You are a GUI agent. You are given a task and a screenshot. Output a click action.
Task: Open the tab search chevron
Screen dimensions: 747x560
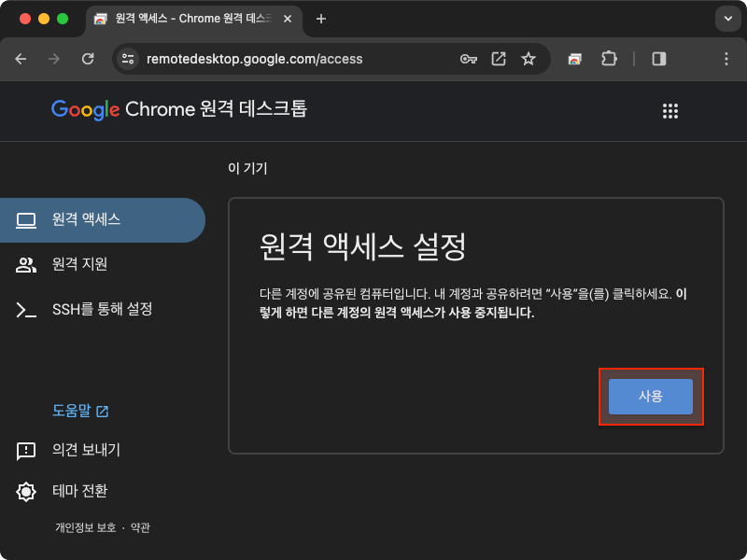pyautogui.click(x=726, y=19)
